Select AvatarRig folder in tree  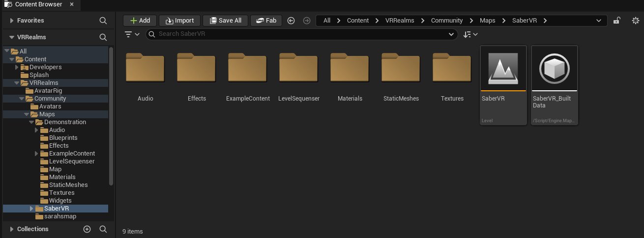pyautogui.click(x=48, y=90)
